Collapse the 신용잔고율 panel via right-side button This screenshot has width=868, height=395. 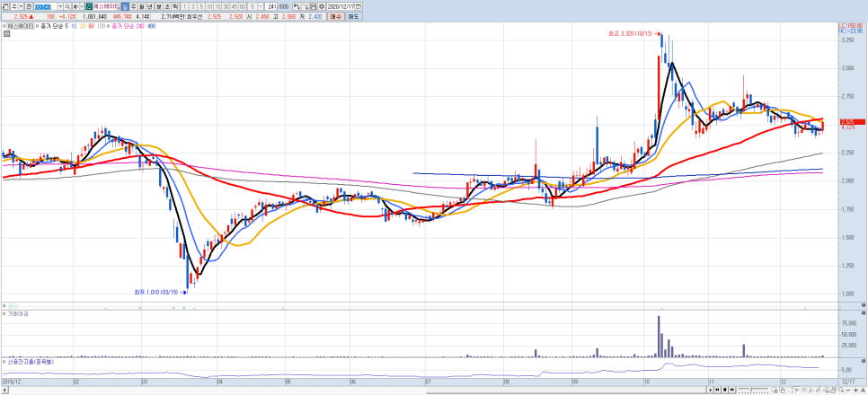coord(864,361)
